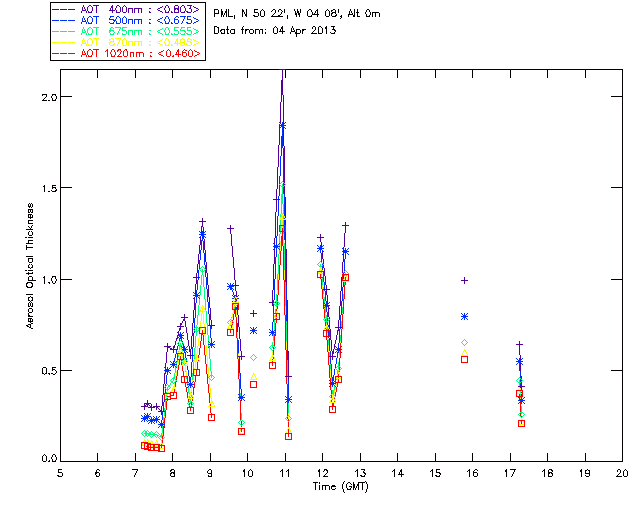Click the AOT 500nm legend entry

(127, 20)
